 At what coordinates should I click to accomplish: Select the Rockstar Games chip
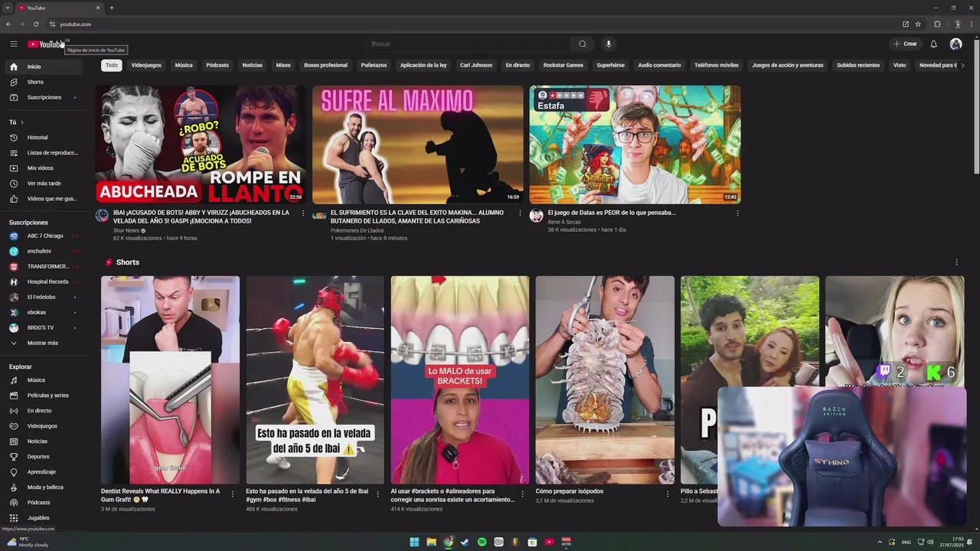(563, 65)
